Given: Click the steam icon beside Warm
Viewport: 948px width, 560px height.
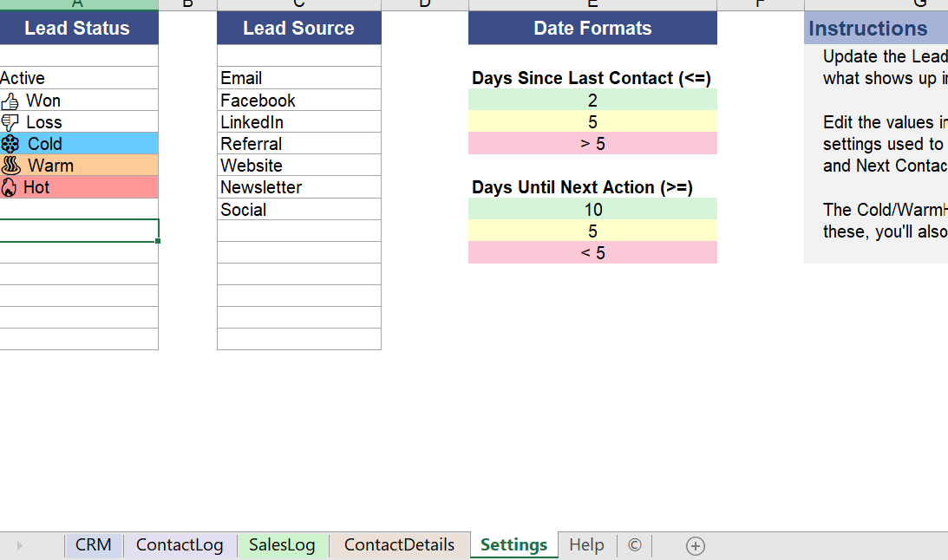Looking at the screenshot, I should (x=11, y=166).
